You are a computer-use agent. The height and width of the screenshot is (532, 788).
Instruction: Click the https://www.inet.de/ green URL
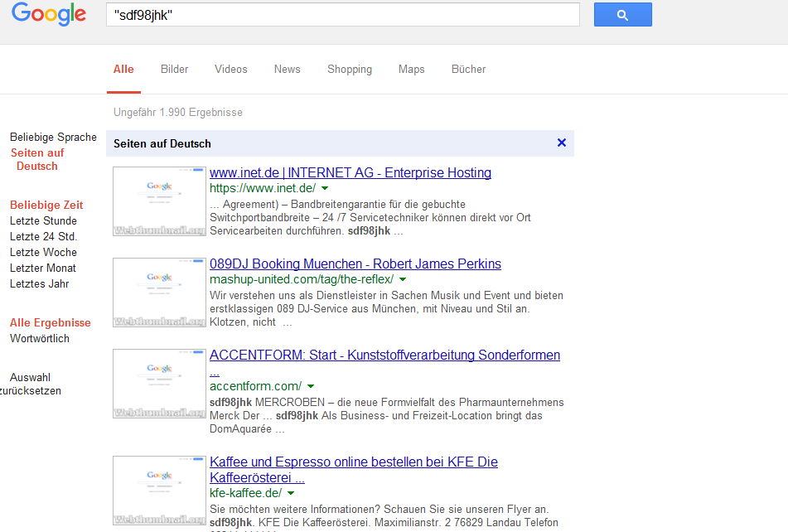click(263, 188)
